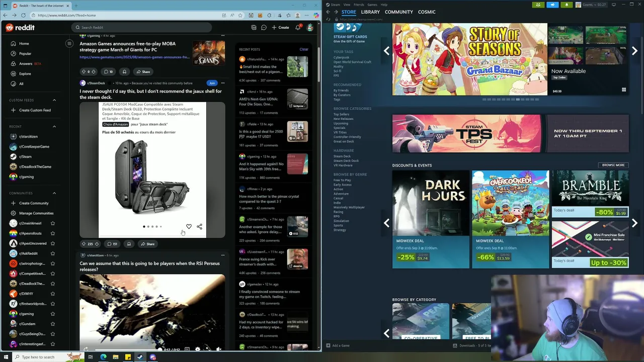Downvote the jsaux shell post
This screenshot has width=644, height=362.
click(97, 244)
